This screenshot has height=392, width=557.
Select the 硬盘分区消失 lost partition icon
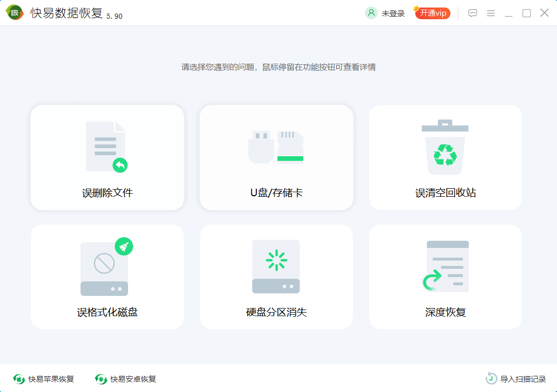(276, 267)
